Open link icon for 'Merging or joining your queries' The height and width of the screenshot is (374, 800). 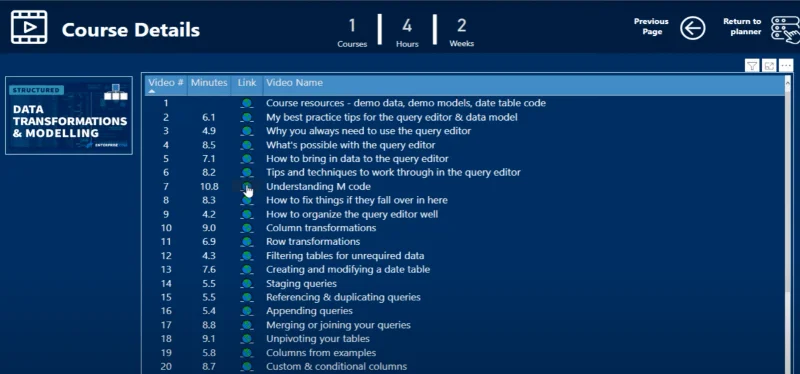(247, 325)
